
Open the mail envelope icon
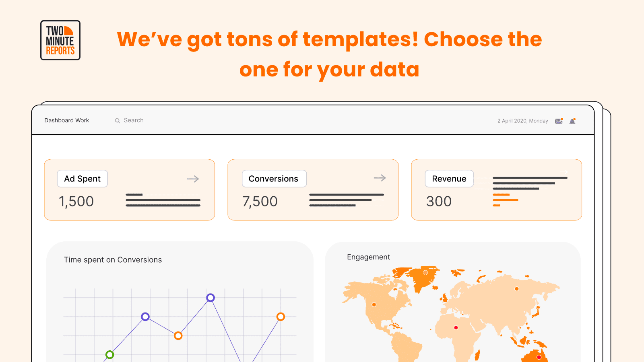point(559,121)
